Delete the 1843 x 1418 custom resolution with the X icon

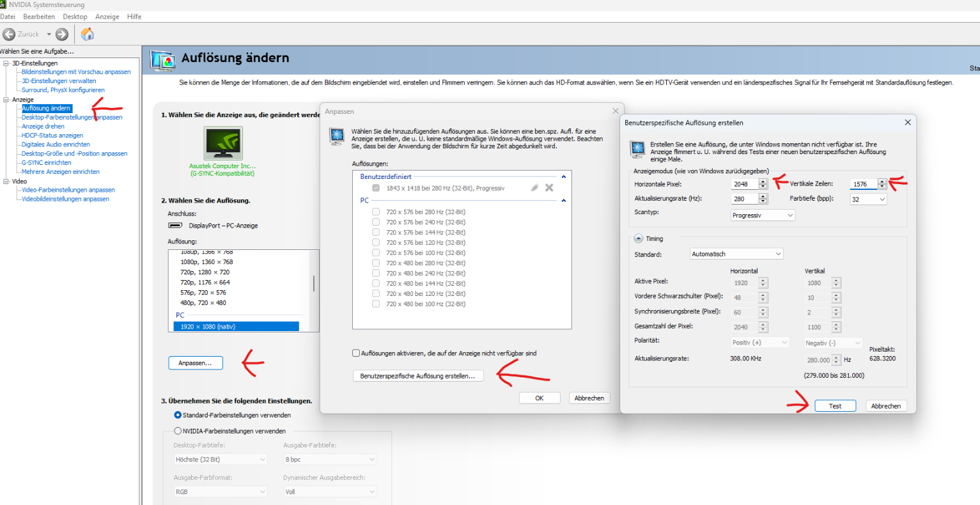point(549,188)
